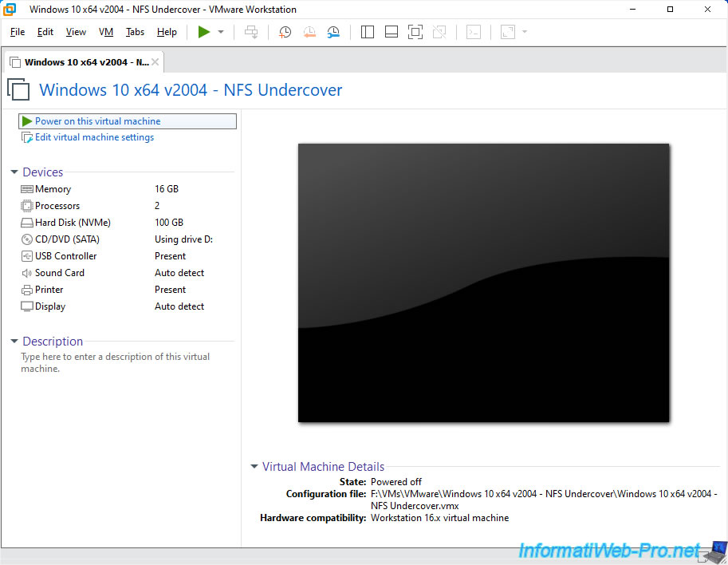Click the 'Using drive D:' value
The height and width of the screenshot is (565, 728).
click(x=184, y=239)
